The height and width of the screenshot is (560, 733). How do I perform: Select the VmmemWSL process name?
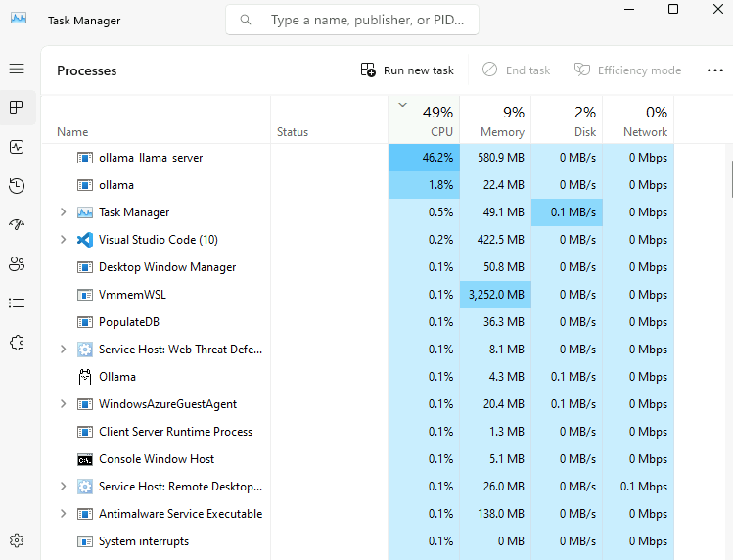coord(132,295)
